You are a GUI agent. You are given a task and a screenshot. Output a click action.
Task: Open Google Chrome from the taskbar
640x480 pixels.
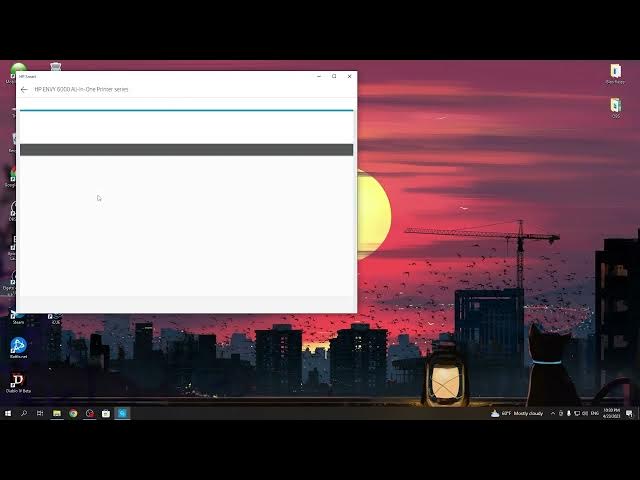pyautogui.click(x=73, y=413)
